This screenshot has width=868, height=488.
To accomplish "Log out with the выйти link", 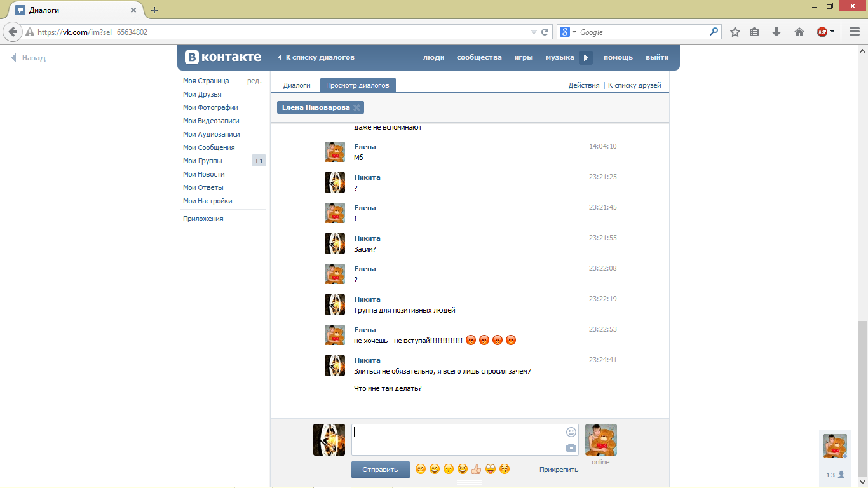I will tap(657, 57).
